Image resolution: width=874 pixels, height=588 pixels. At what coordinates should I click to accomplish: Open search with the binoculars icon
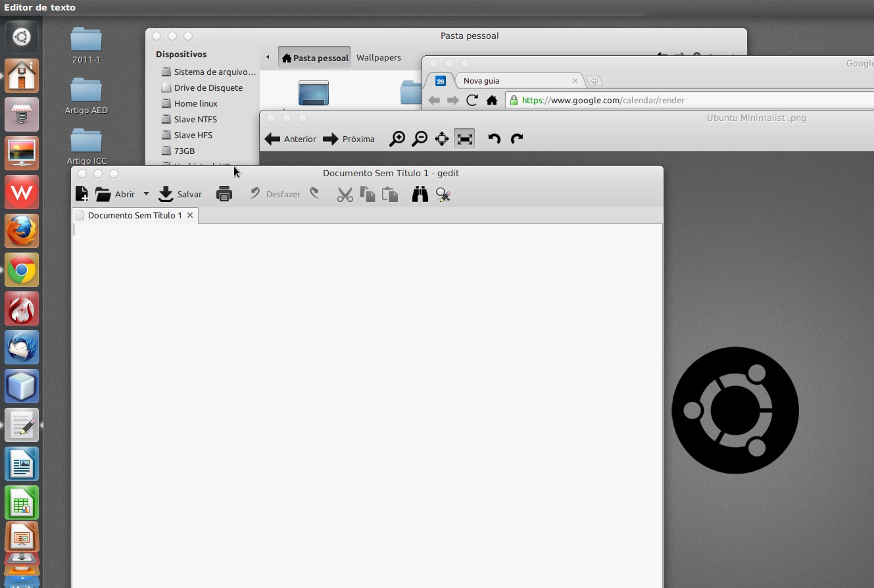point(420,194)
